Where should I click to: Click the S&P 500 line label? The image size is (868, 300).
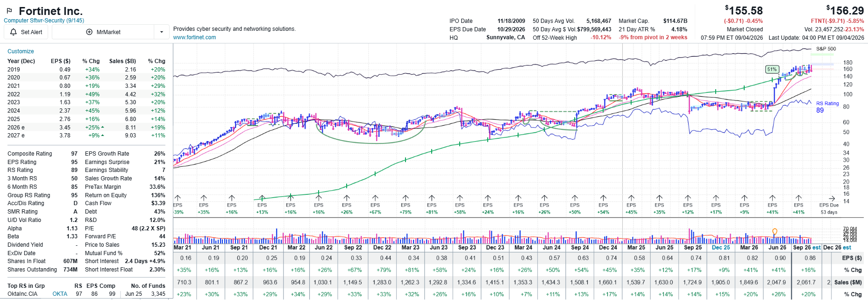[x=826, y=49]
